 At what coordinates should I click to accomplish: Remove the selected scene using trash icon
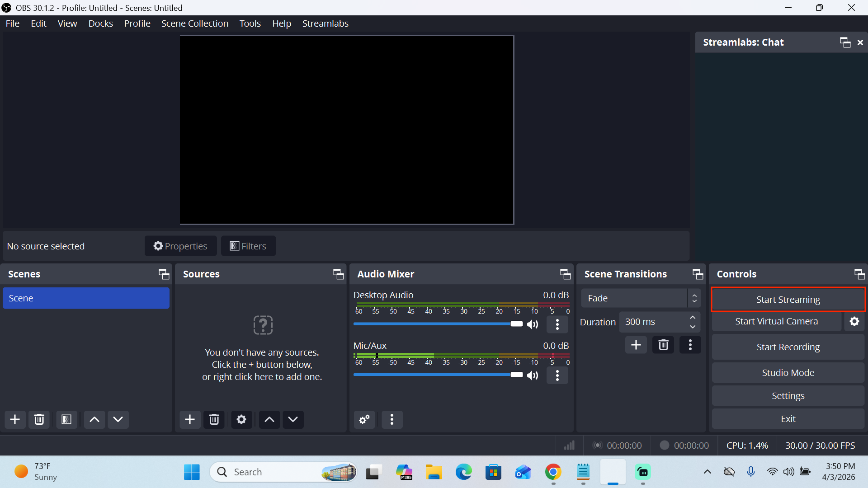coord(39,419)
